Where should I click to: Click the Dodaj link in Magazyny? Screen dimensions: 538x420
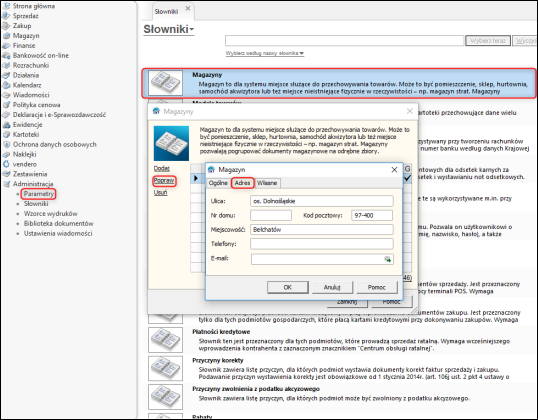(x=162, y=168)
